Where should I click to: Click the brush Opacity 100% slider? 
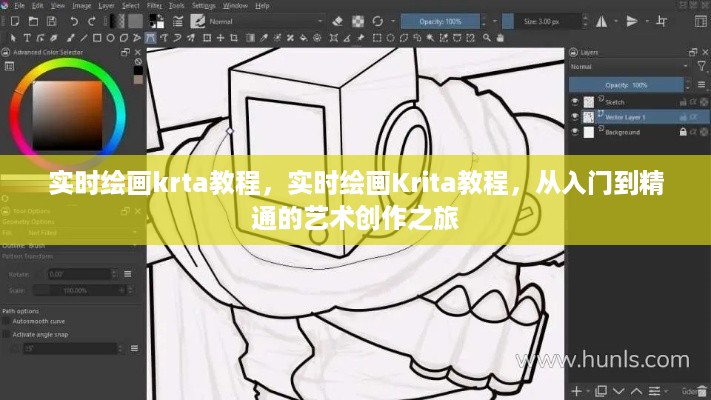[x=440, y=21]
